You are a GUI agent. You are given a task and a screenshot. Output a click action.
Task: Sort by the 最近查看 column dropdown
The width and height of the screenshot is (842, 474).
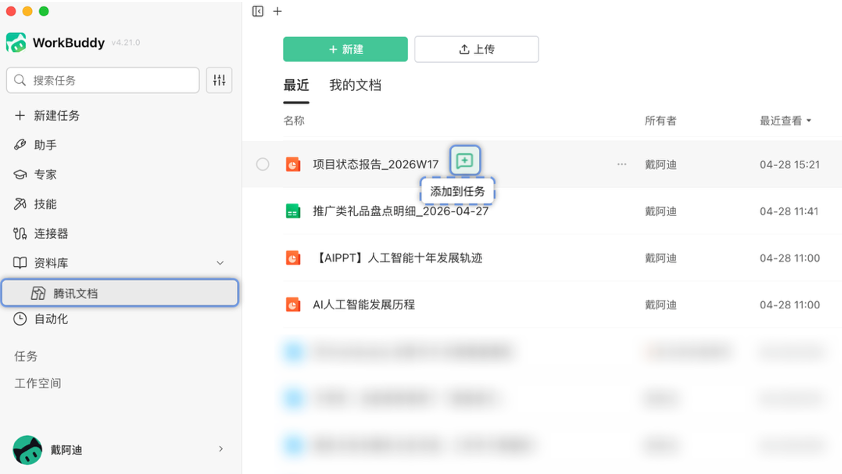click(785, 121)
